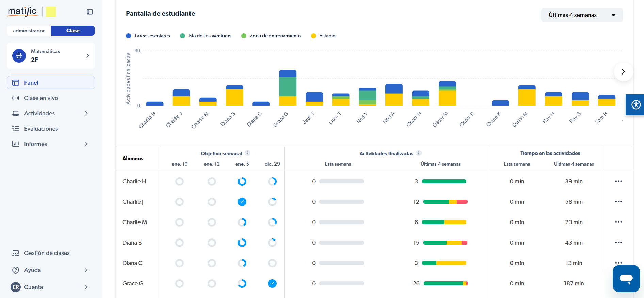The height and width of the screenshot is (298, 644).
Task: Toggle the Isla de las aventuras legend item
Action: (x=205, y=36)
